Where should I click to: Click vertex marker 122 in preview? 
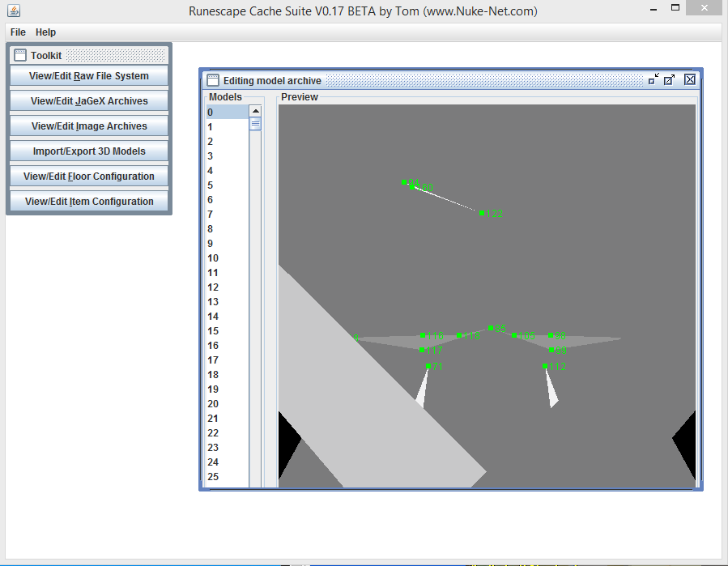coord(482,213)
